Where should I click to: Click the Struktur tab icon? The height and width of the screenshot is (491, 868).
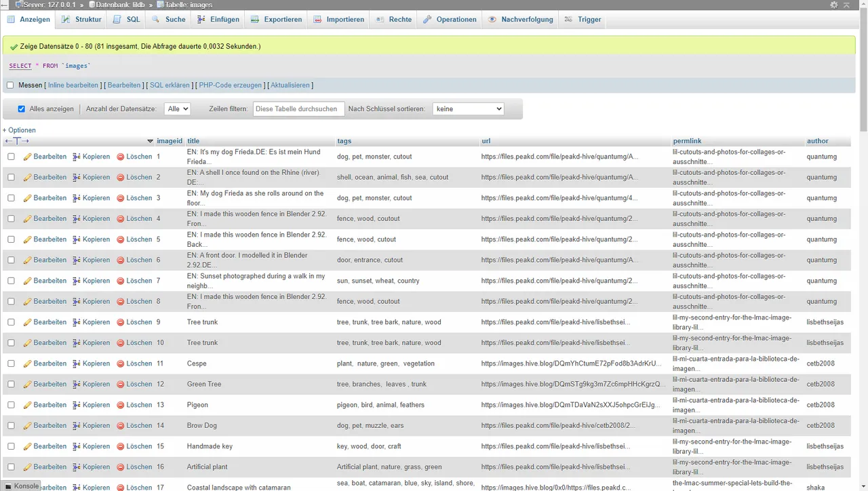click(x=66, y=20)
